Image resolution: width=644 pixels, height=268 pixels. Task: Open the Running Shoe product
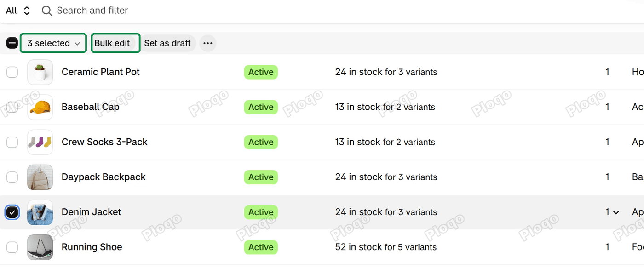point(92,247)
